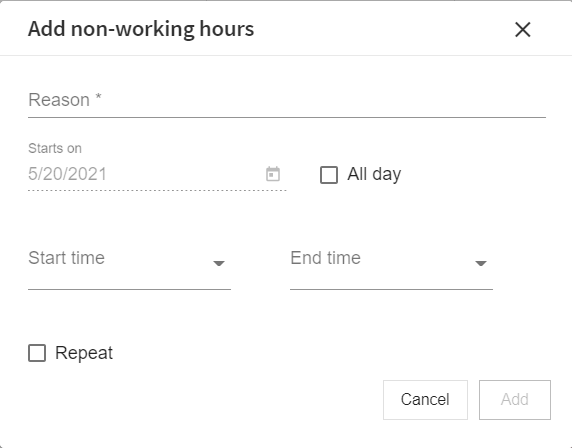Screen dimensions: 572x448
Task: Open the calendar date picker icon
Action: [273, 174]
